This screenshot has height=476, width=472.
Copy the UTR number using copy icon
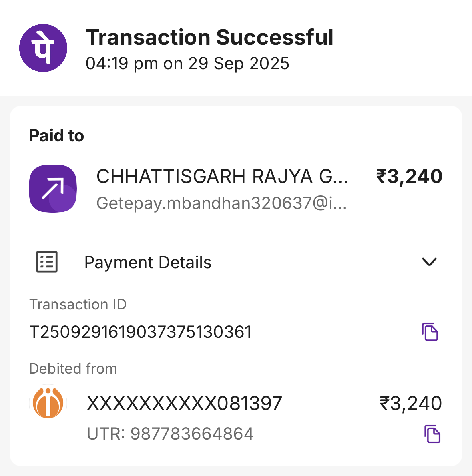[x=432, y=434]
